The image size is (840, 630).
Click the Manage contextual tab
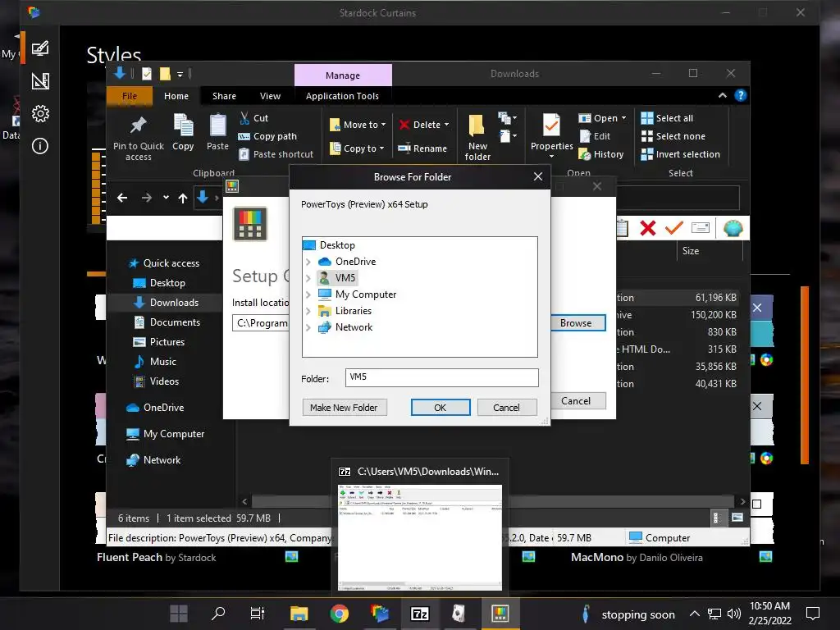click(x=343, y=75)
